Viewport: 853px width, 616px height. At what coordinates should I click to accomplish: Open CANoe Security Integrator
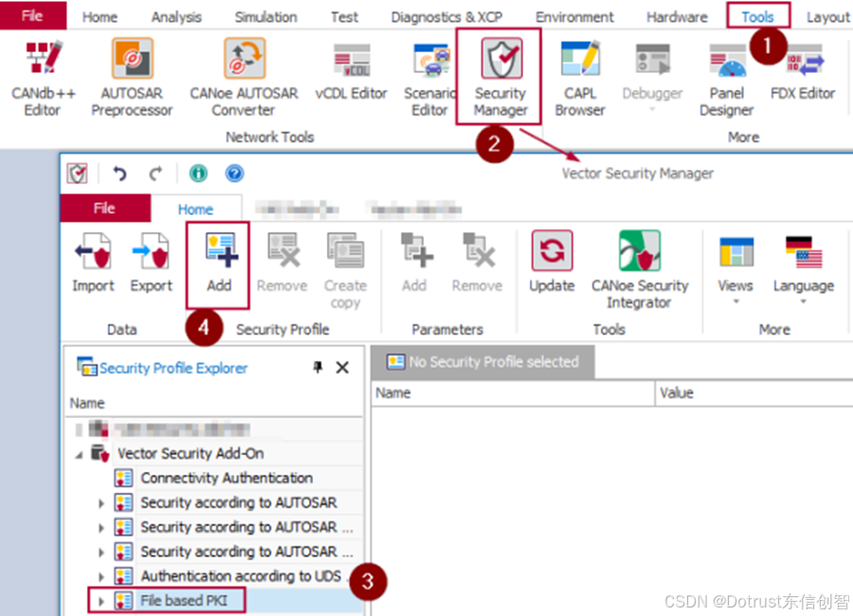(640, 270)
